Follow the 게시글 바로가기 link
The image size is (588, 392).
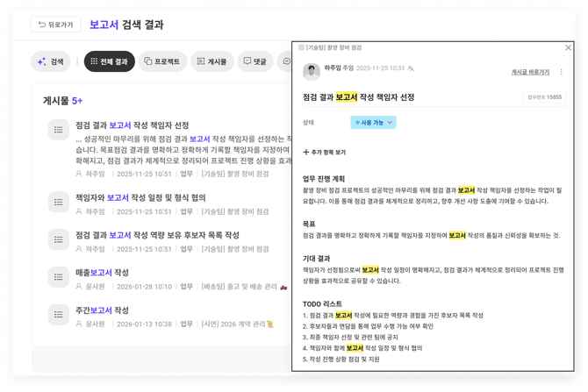click(x=530, y=72)
